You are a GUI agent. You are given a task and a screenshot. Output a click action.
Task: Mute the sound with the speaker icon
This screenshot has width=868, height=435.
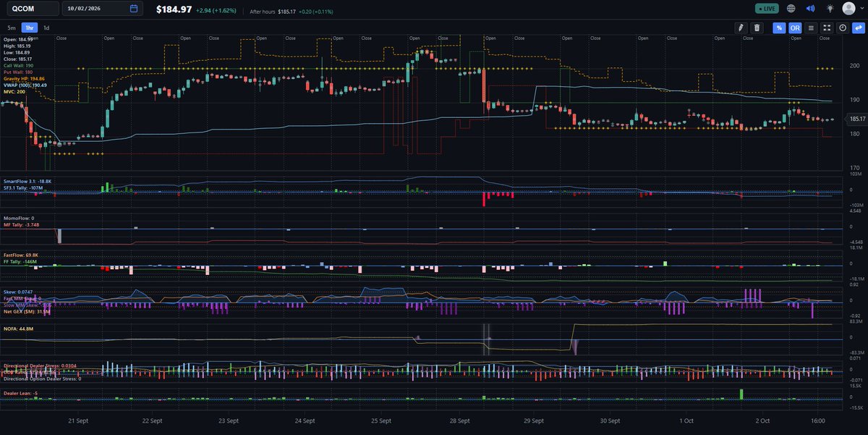point(811,9)
